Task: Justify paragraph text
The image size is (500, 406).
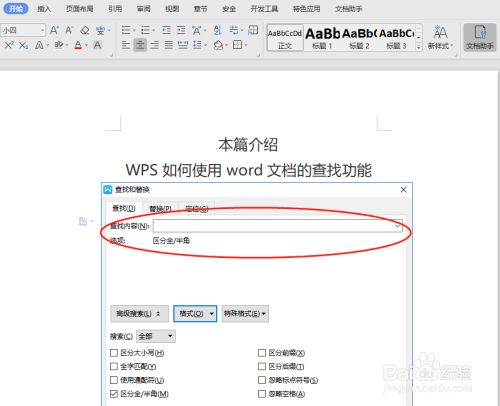Action: [x=169, y=45]
